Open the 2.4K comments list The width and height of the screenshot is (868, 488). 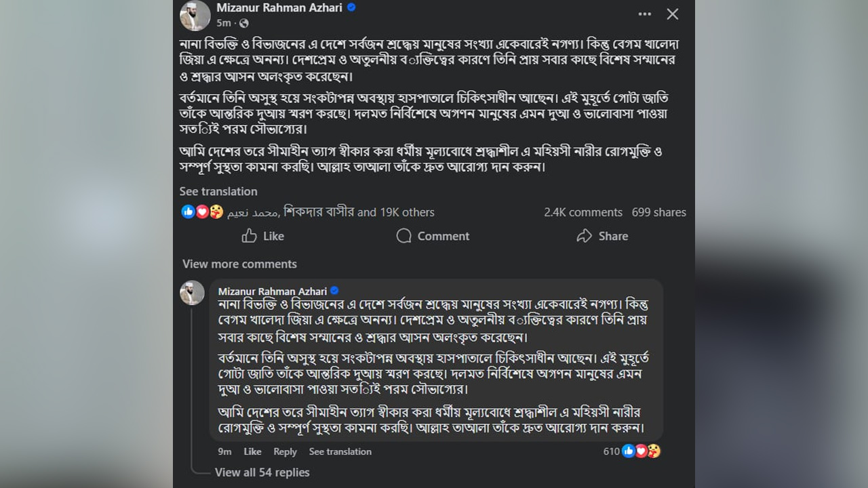tap(583, 212)
